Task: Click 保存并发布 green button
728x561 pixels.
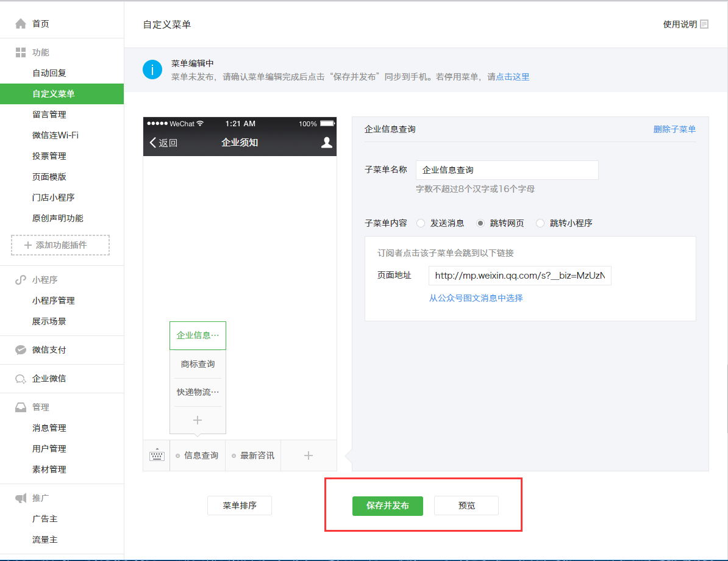Action: pyautogui.click(x=388, y=506)
